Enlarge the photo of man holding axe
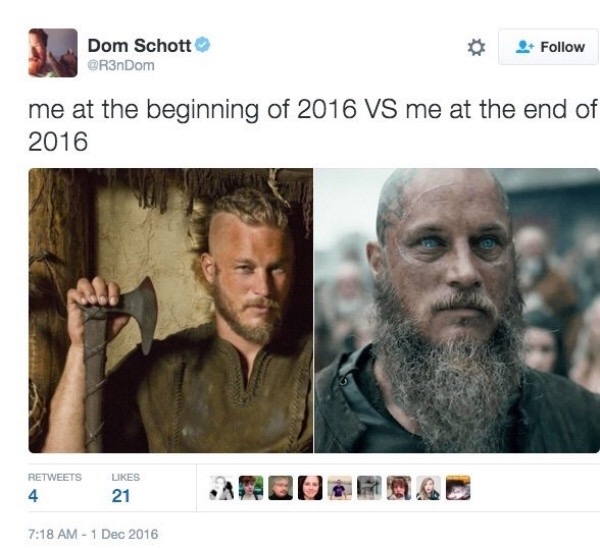The width and height of the screenshot is (600, 548). click(171, 310)
